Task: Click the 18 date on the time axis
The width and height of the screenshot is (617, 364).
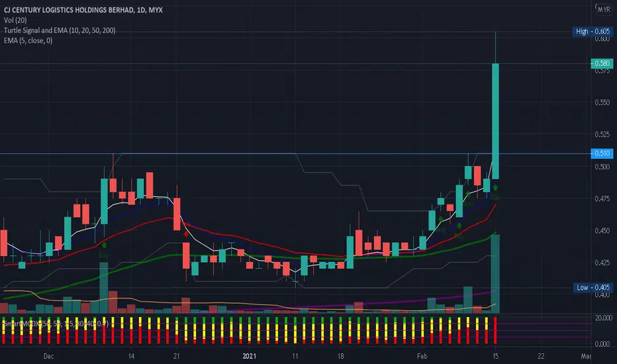Action: point(340,356)
